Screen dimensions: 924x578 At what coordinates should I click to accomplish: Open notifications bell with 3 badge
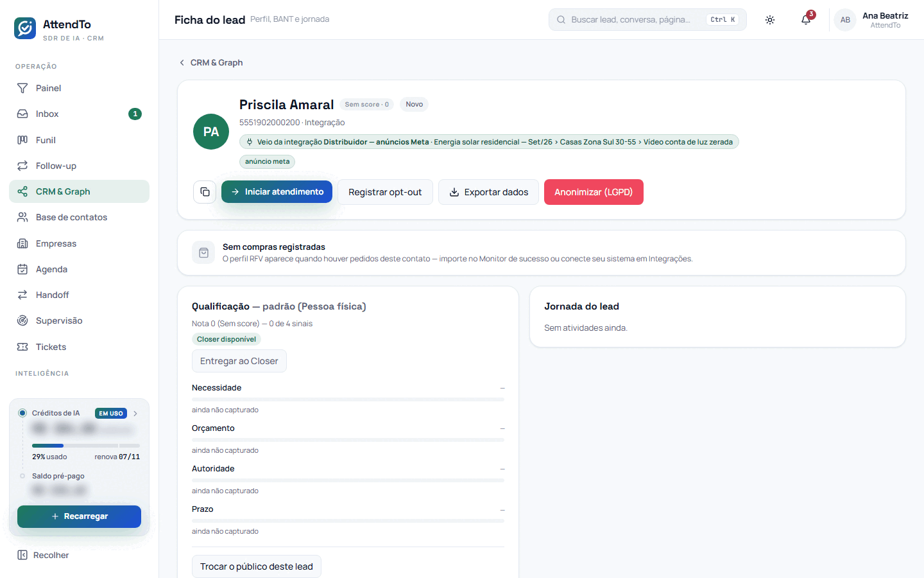coord(806,20)
